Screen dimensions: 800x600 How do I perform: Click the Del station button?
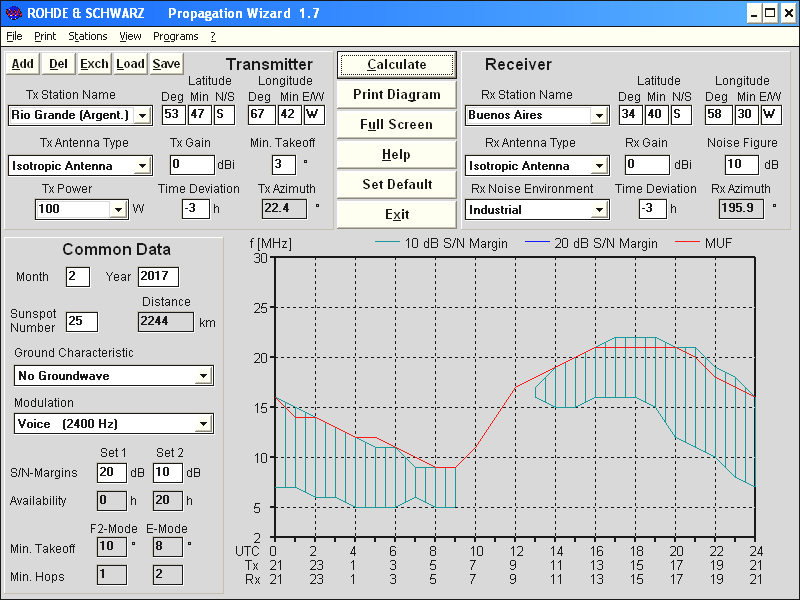point(58,64)
